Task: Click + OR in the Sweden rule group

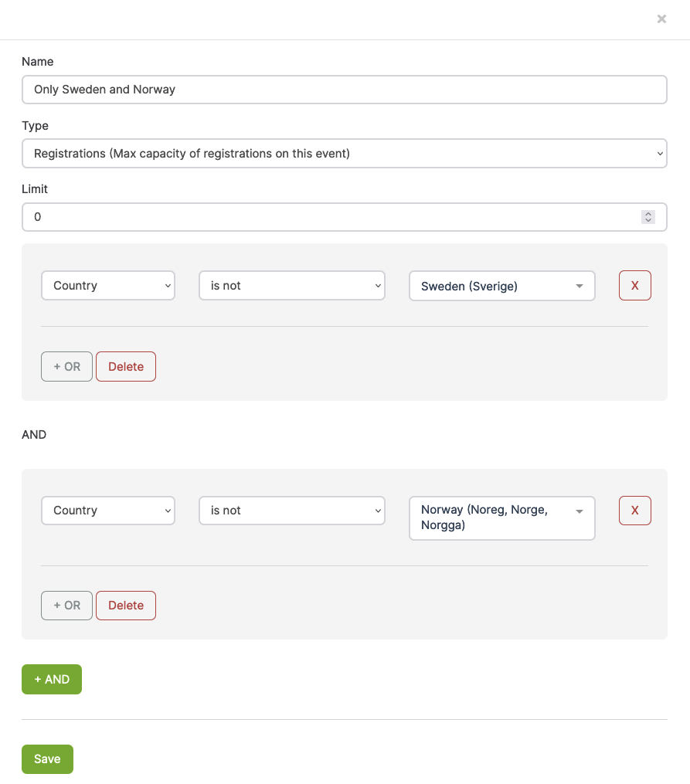Action: [66, 367]
